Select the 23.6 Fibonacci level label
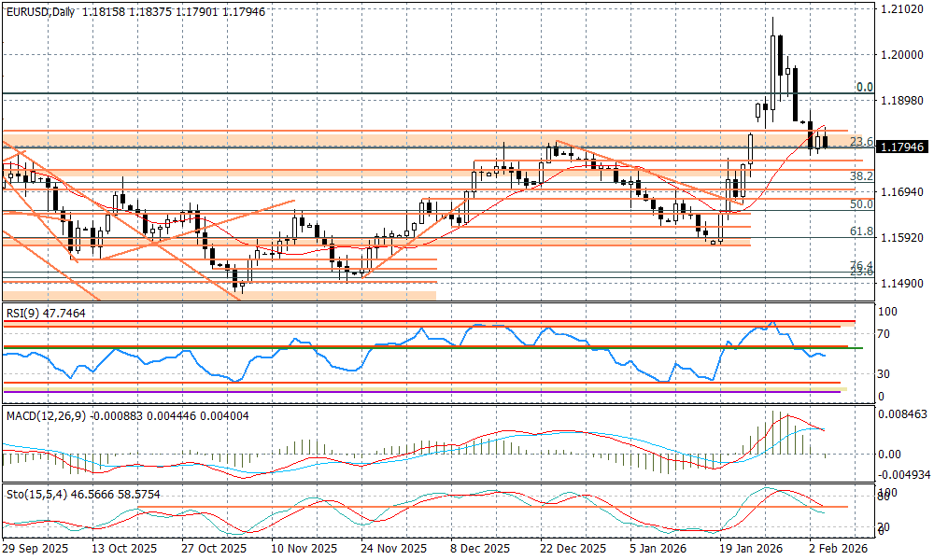934x560 pixels. 861,142
